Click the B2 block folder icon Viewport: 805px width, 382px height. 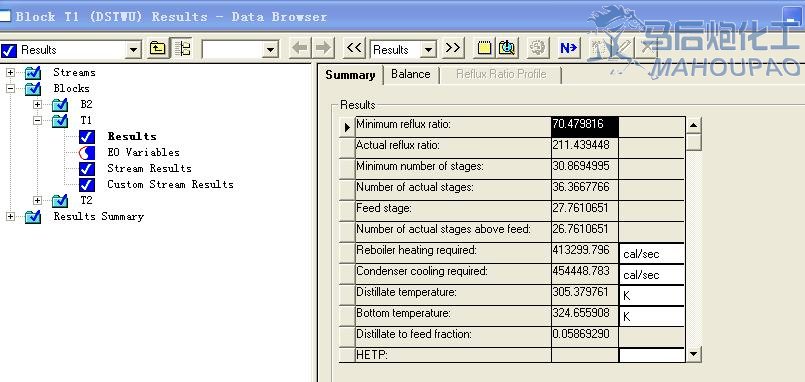coord(60,104)
